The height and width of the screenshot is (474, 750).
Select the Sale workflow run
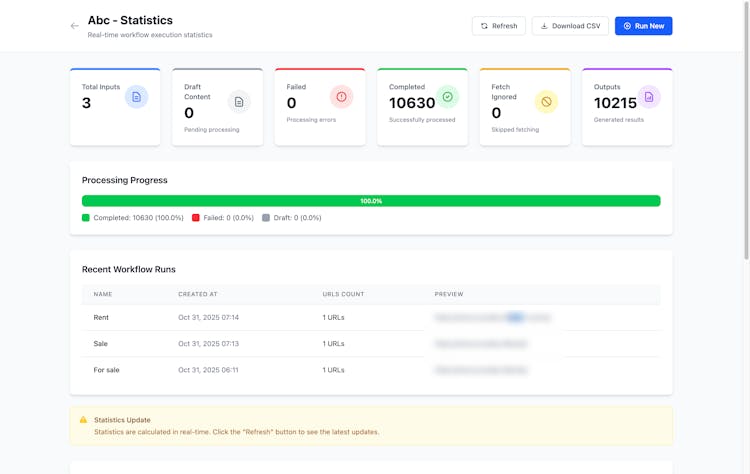coord(101,343)
